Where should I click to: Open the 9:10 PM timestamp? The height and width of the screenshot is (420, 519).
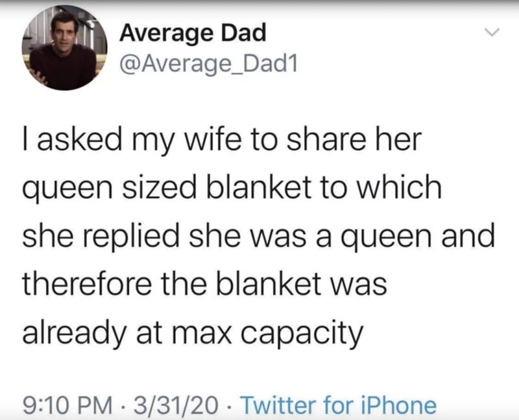(x=67, y=405)
